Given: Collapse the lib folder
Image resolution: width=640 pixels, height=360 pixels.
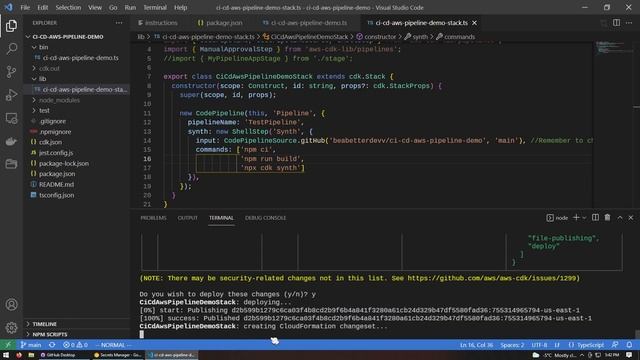Looking at the screenshot, I should [76, 79].
